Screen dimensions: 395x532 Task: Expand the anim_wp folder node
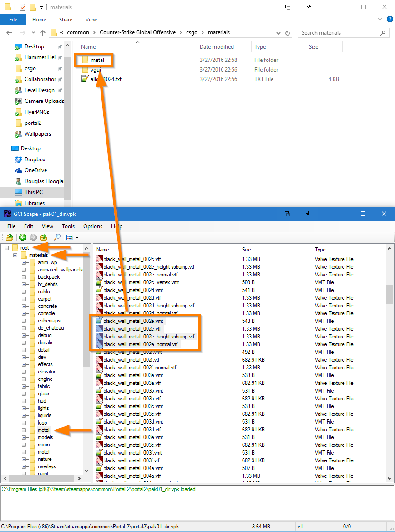(x=24, y=263)
